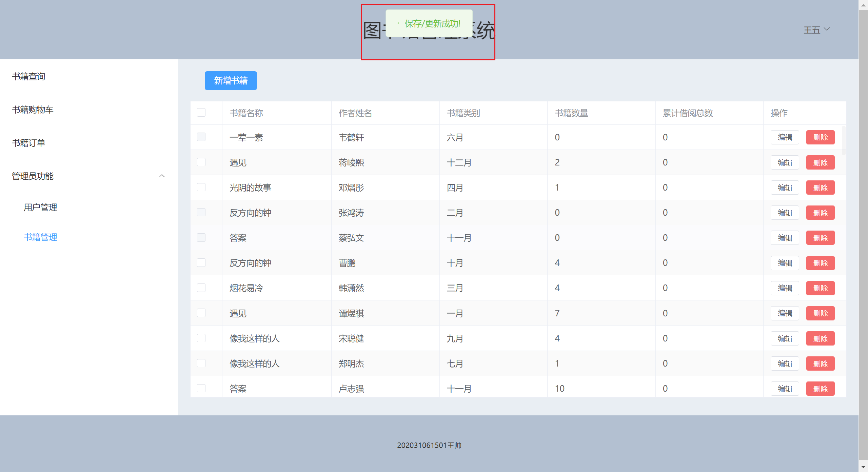The image size is (868, 472).
Task: Delete the 答案 book by 蔡弘文
Action: tap(820, 238)
